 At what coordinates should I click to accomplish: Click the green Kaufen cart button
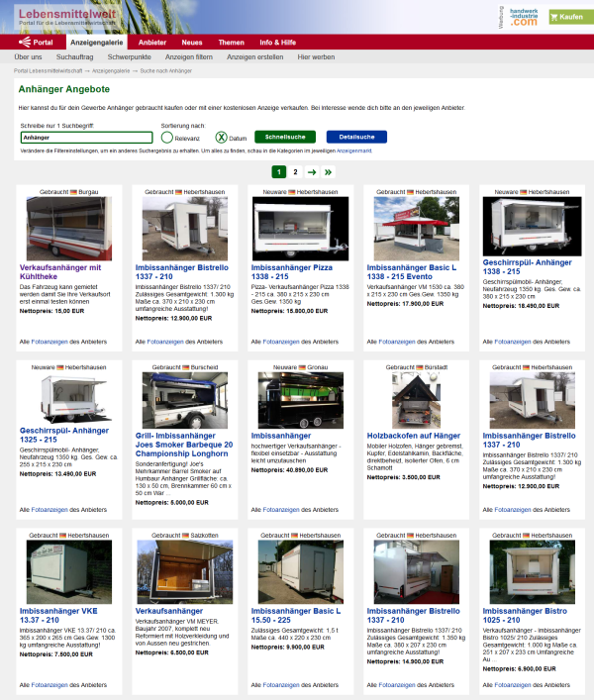(x=566, y=18)
